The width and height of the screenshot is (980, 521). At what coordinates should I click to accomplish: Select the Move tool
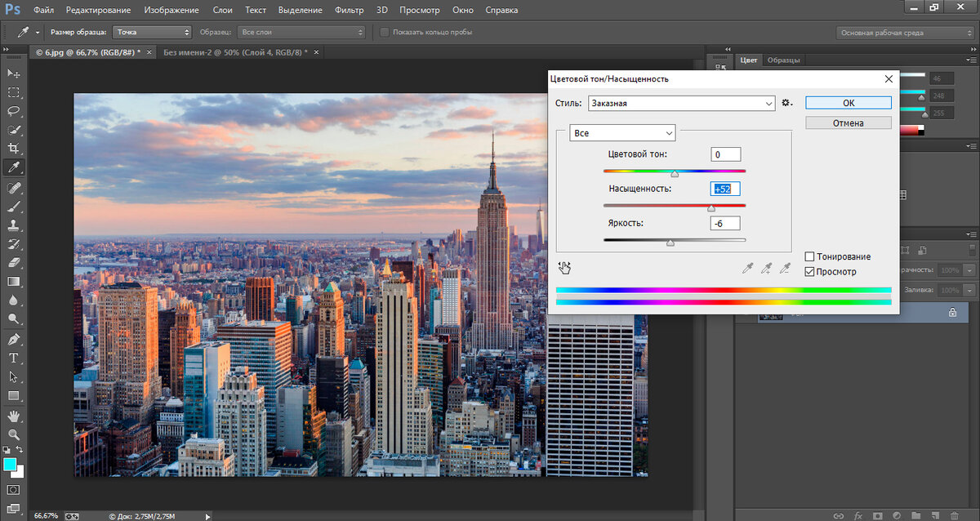pos(14,73)
